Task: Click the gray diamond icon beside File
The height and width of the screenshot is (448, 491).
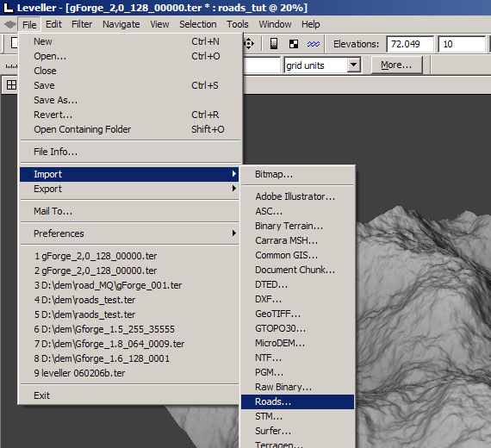Action: [x=9, y=24]
